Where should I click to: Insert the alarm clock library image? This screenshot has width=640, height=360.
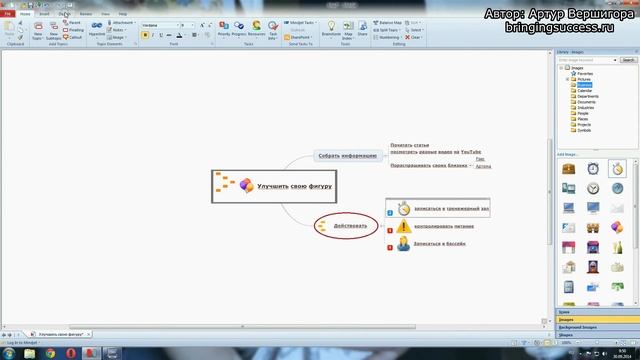(593, 169)
